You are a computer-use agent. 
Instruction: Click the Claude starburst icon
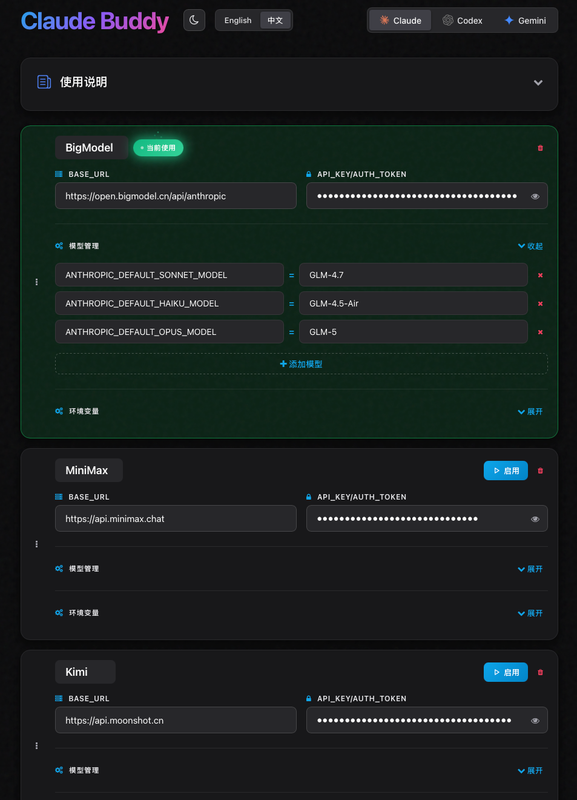[x=384, y=20]
